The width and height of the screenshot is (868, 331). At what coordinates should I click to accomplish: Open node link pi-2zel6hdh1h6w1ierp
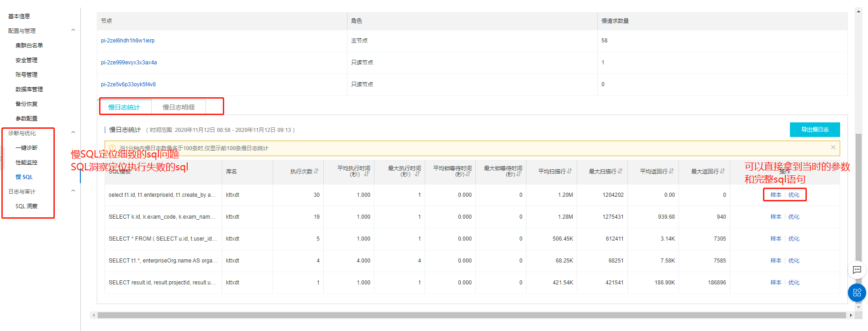[128, 41]
